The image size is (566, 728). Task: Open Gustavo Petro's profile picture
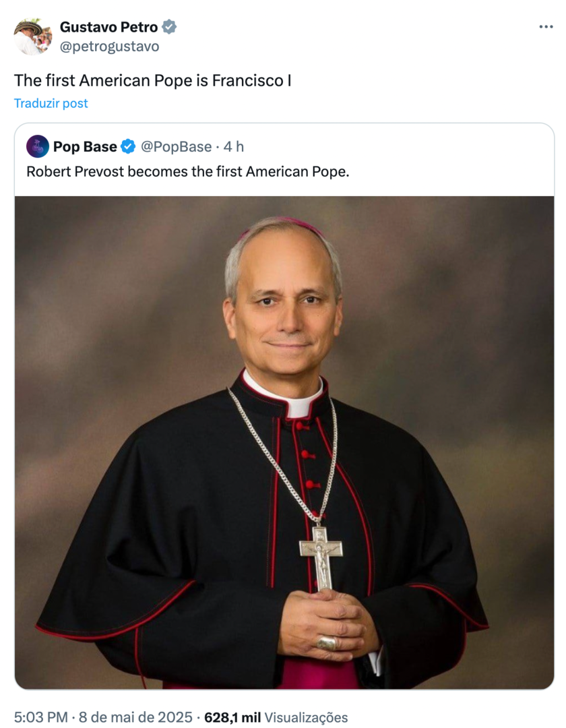33,36
